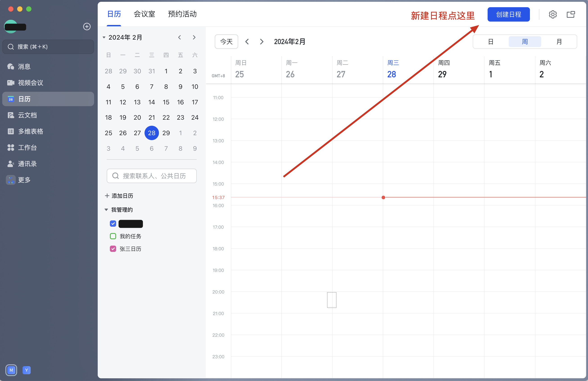This screenshot has width=588, height=381.
Task: Uncheck the blue personal calendar checkbox
Action: coord(113,224)
